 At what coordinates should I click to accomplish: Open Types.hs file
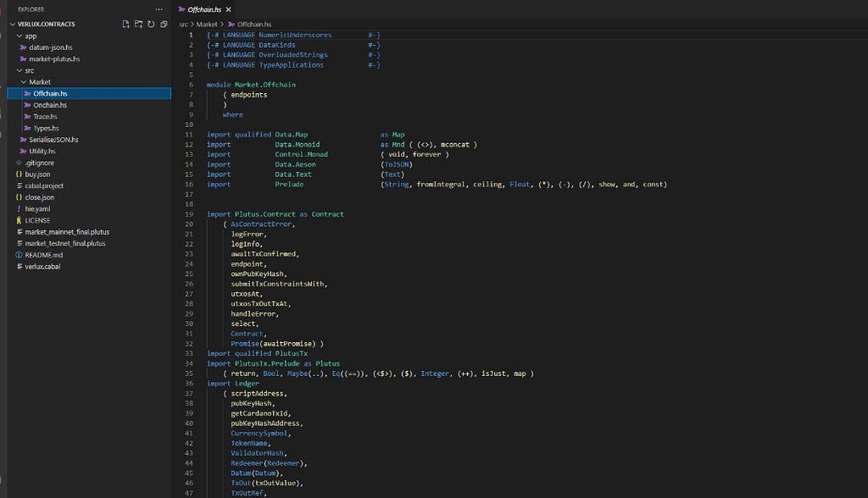coord(46,129)
